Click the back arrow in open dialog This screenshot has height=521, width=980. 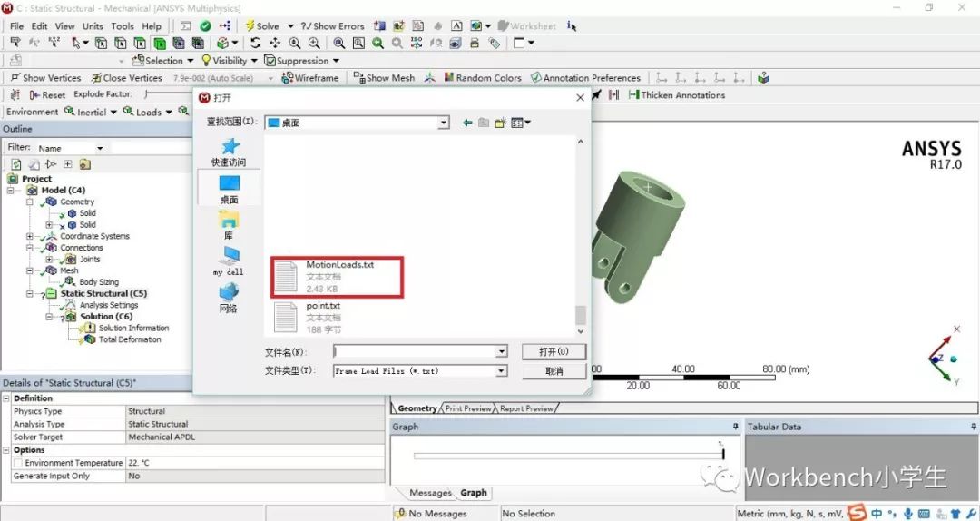[x=467, y=123]
